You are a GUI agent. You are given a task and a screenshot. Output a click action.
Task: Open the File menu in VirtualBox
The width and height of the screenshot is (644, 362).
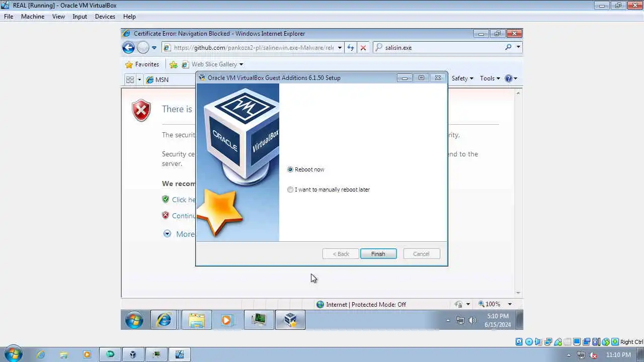9,17
